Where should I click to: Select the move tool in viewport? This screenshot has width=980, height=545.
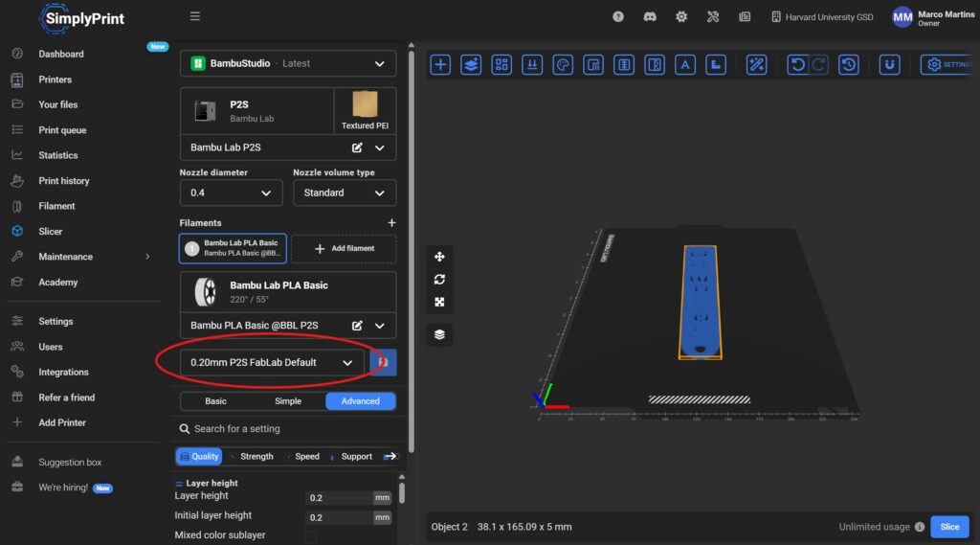[x=439, y=257]
